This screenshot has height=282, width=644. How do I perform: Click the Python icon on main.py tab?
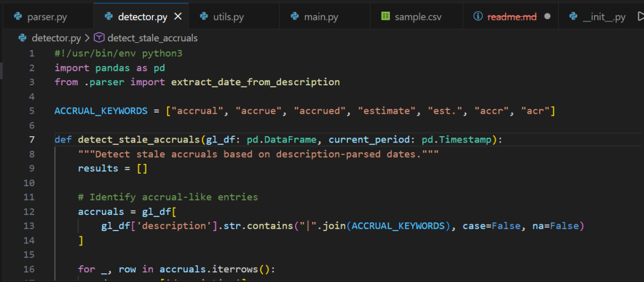click(x=295, y=17)
